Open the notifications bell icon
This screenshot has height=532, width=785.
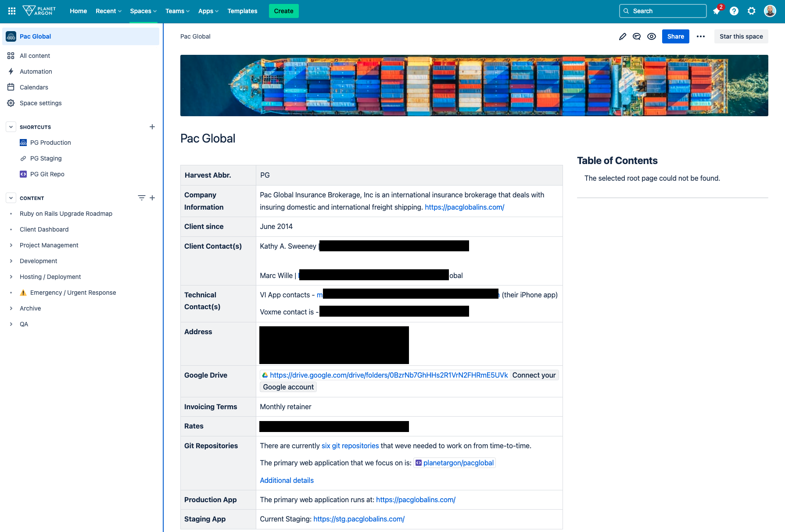click(717, 11)
